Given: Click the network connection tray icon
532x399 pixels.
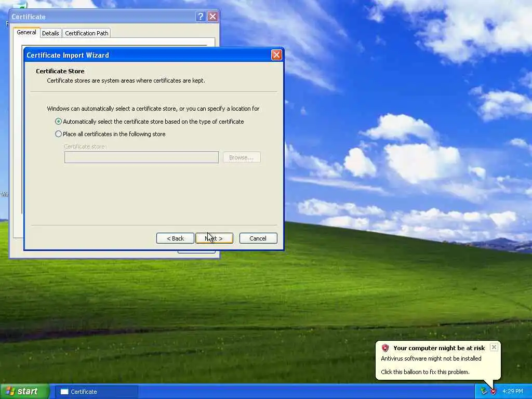Looking at the screenshot, I should point(484,392).
